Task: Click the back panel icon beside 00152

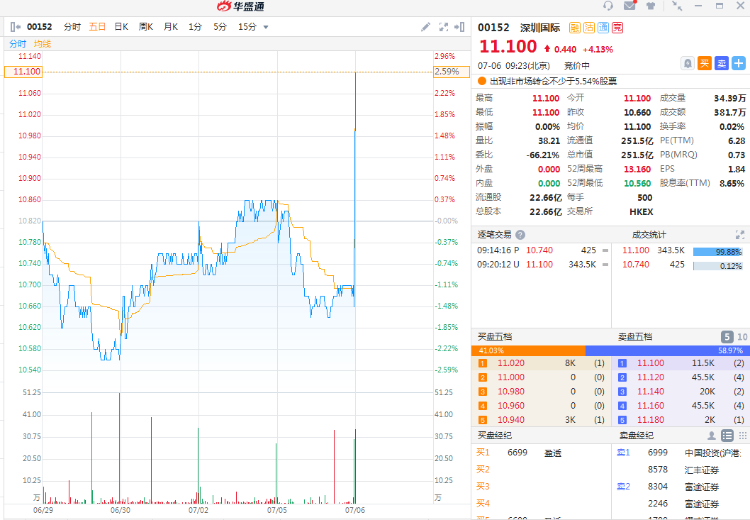Action: click(x=15, y=27)
